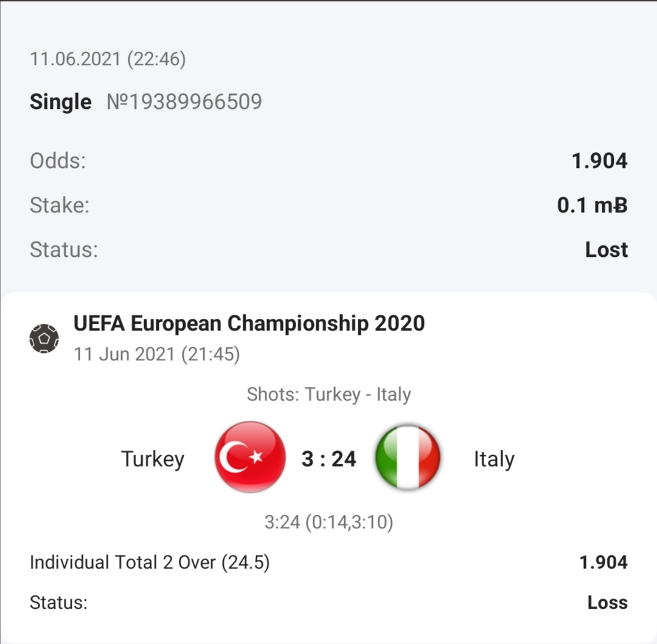Select bet number №19389966509
The height and width of the screenshot is (644, 657).
click(x=184, y=102)
